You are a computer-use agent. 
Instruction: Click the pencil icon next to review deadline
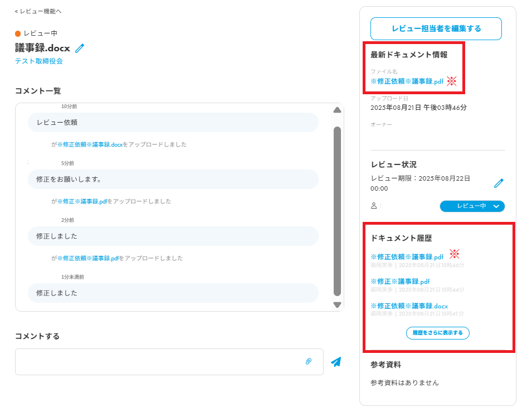(x=499, y=183)
